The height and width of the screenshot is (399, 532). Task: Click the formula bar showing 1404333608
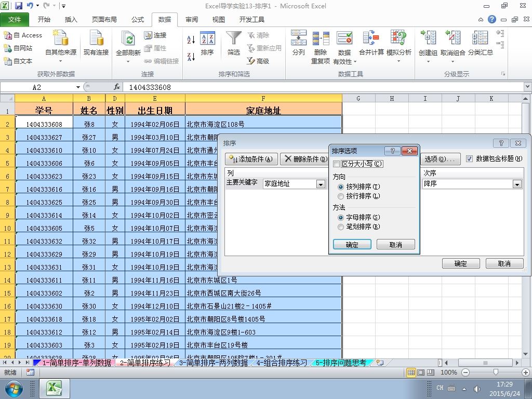(x=323, y=87)
